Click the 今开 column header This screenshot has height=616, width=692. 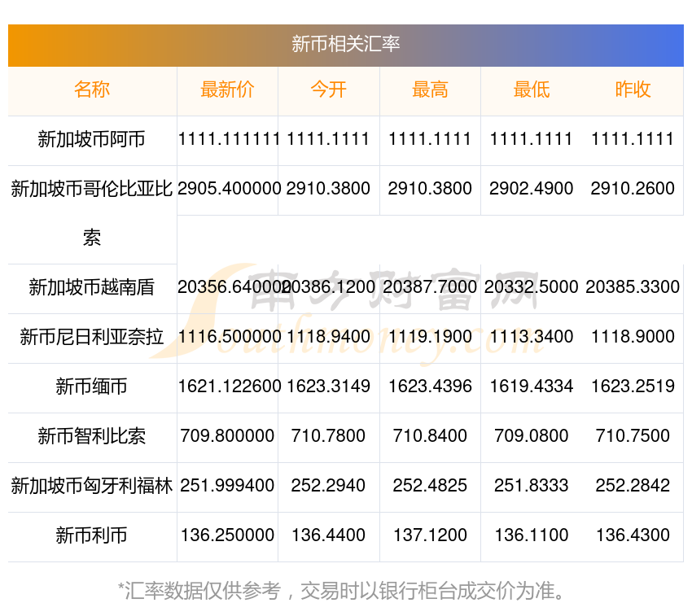(328, 90)
